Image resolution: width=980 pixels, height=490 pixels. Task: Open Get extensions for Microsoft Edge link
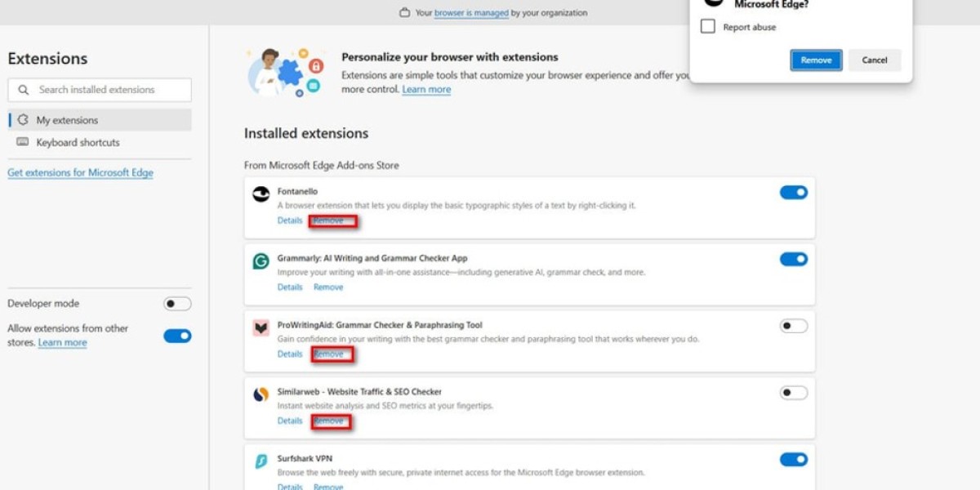click(79, 172)
